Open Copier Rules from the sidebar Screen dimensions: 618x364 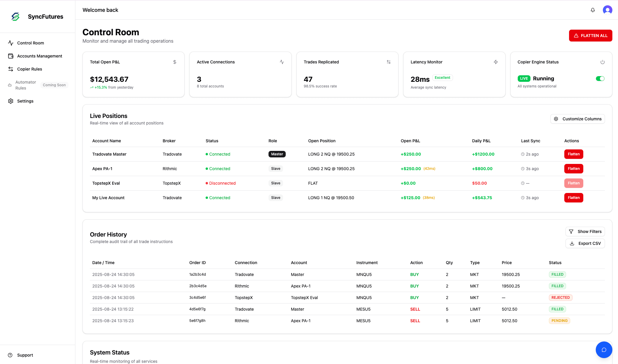pyautogui.click(x=29, y=69)
